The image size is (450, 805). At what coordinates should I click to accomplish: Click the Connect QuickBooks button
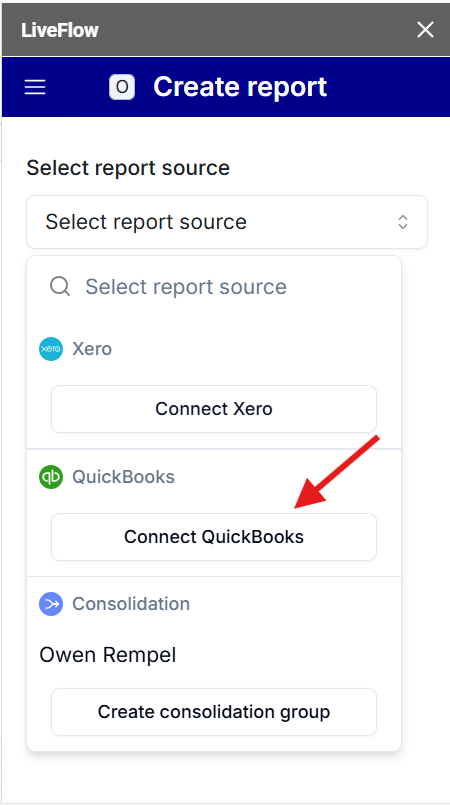[214, 537]
